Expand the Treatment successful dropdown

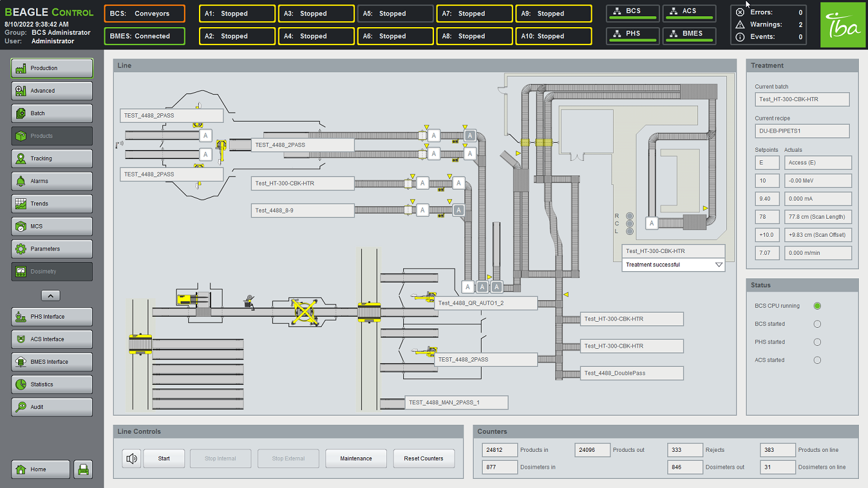pyautogui.click(x=719, y=264)
